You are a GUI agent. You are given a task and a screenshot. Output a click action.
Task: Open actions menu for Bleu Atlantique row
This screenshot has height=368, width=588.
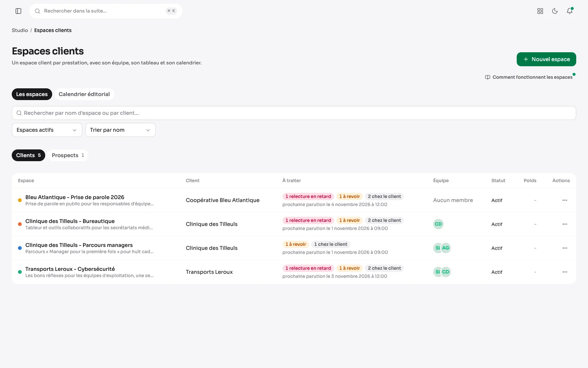click(x=565, y=200)
